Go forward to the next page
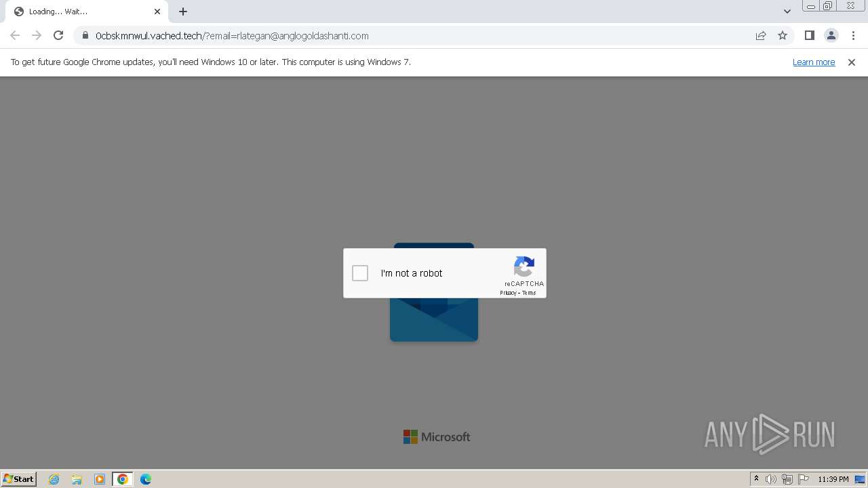868x488 pixels. point(37,35)
